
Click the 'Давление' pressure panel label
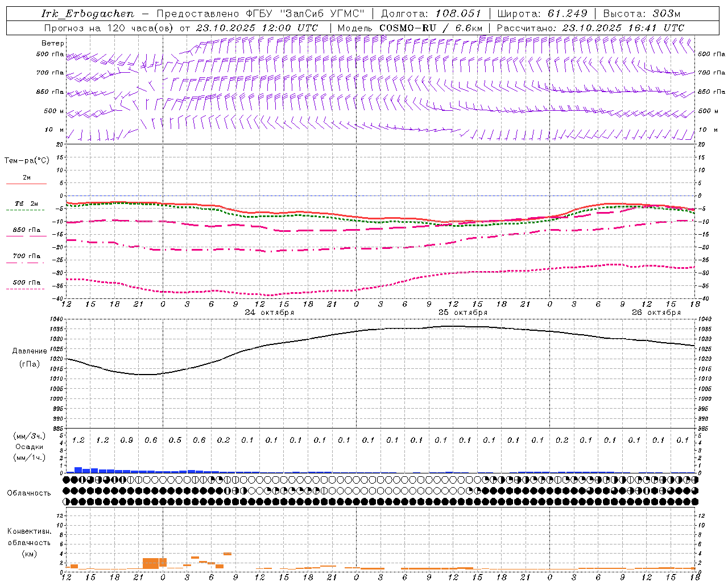[30, 351]
